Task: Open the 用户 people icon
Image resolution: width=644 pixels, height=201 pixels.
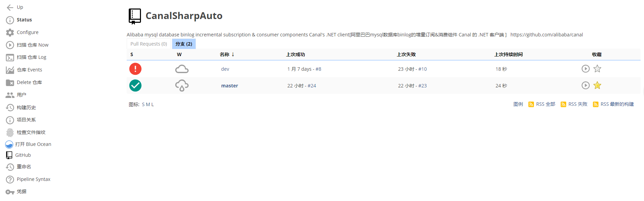Action: click(x=10, y=95)
